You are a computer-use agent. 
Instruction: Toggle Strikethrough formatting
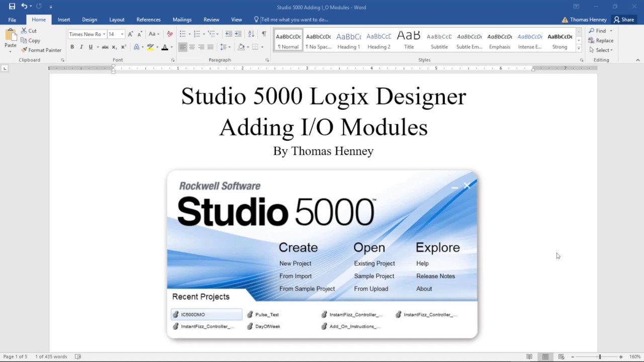[x=105, y=47]
